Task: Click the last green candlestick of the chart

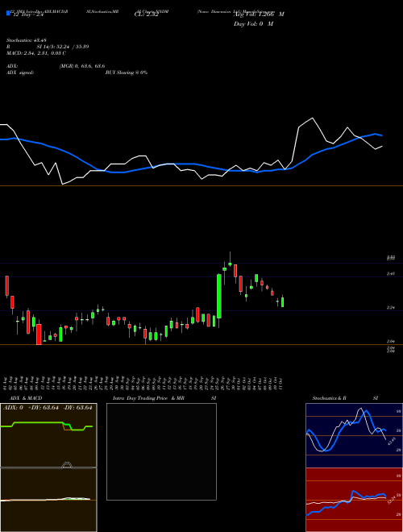Action: point(283,302)
